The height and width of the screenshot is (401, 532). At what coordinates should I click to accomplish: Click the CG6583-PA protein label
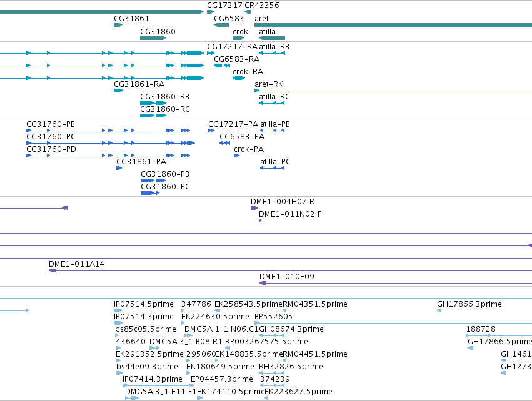(242, 137)
